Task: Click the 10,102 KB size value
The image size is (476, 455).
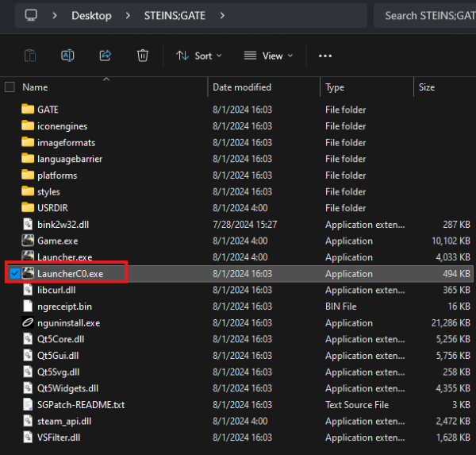Action: (x=451, y=241)
